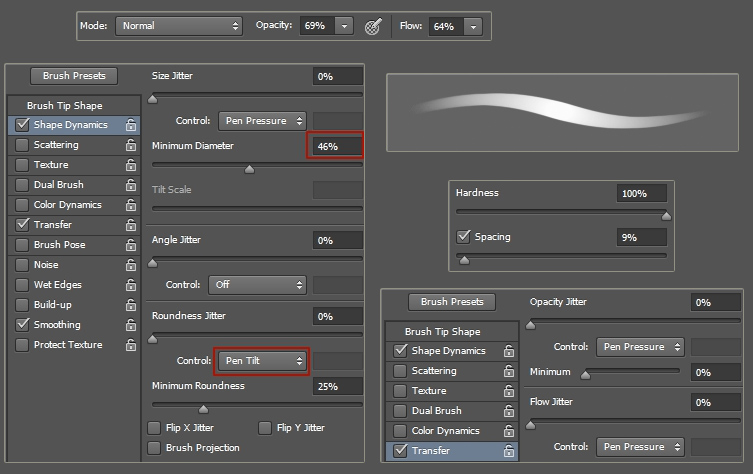This screenshot has width=753, height=474.
Task: Toggle lock icon for Dual Brush in left panel
Action: pyautogui.click(x=131, y=185)
